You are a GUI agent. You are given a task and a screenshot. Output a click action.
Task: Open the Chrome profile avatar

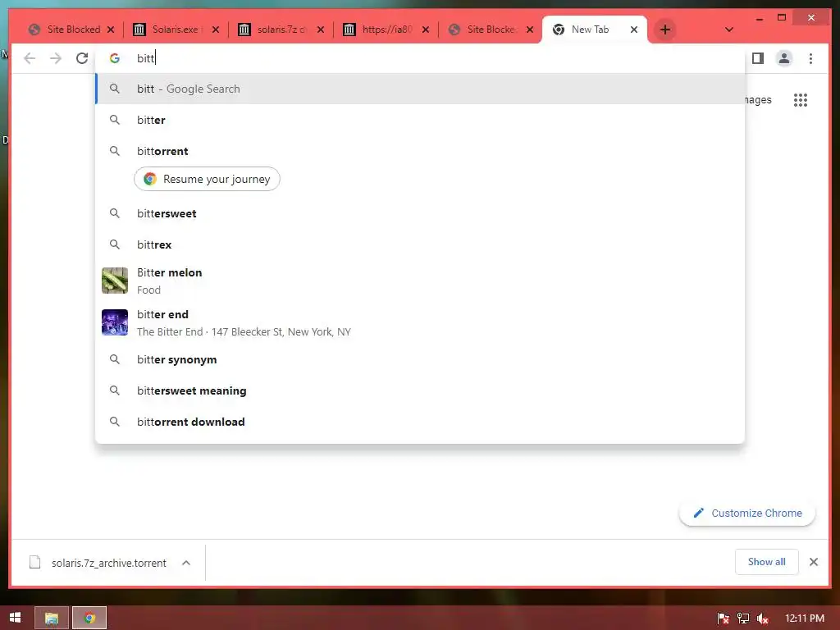783,58
